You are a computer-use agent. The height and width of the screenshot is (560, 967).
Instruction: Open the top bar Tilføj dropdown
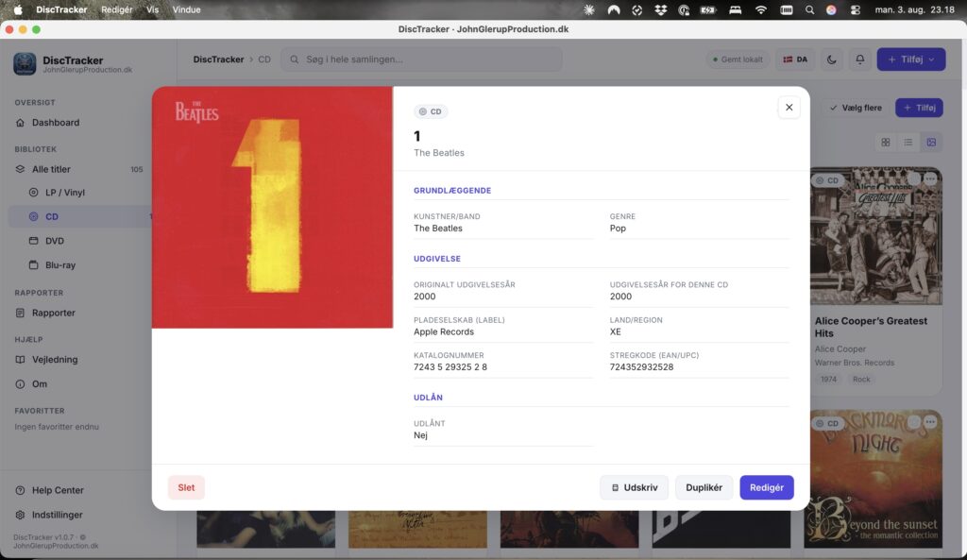click(911, 59)
